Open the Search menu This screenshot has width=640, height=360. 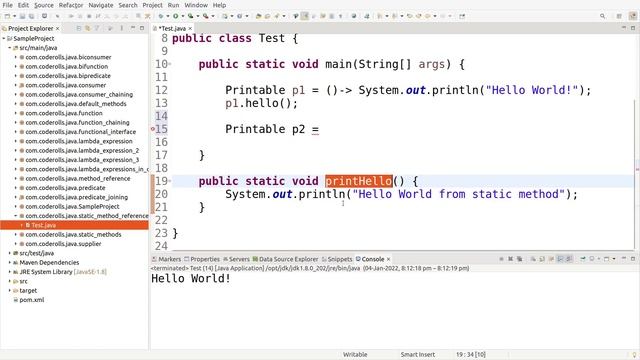tap(128, 5)
